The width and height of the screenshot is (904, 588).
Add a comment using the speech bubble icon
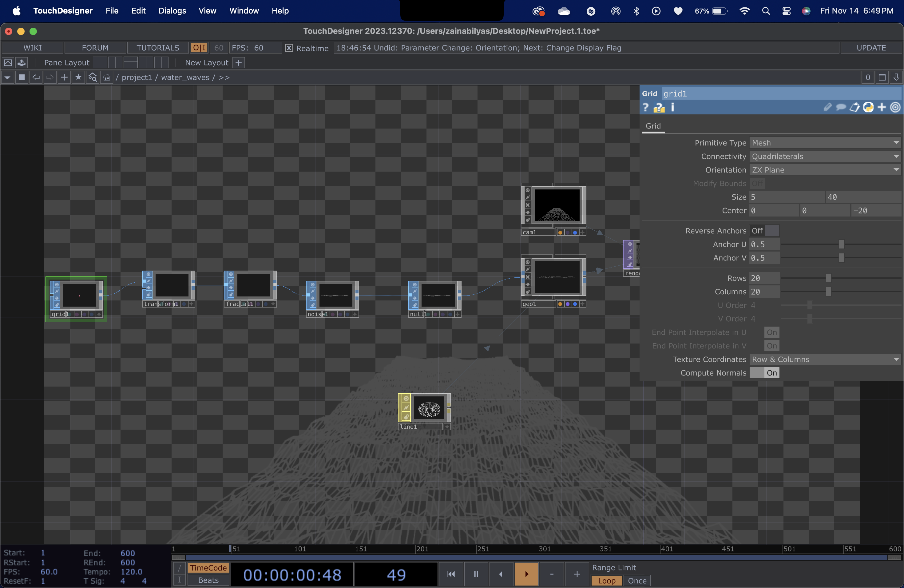tap(841, 108)
